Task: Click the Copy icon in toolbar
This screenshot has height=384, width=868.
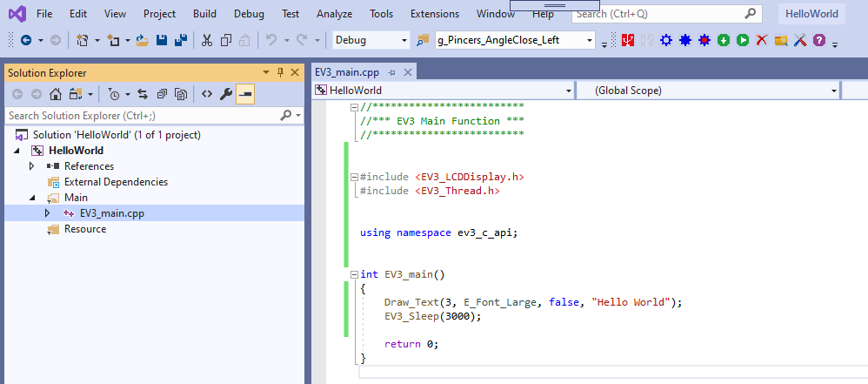Action: [x=226, y=40]
